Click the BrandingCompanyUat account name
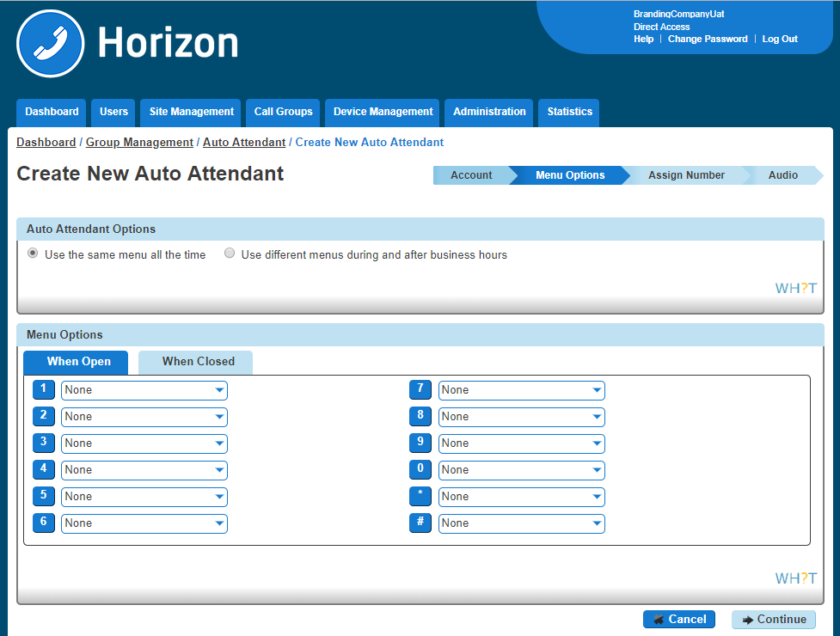Viewport: 840px width, 636px height. [x=678, y=14]
